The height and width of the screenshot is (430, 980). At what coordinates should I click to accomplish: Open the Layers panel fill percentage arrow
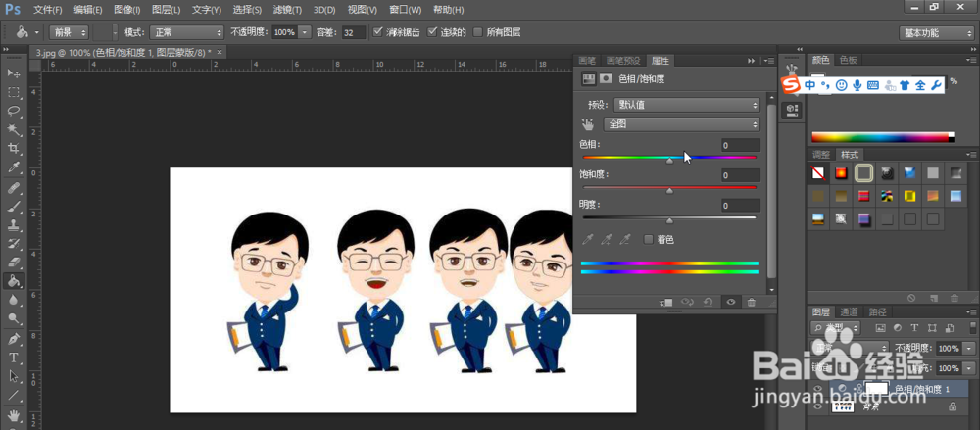[x=969, y=368]
